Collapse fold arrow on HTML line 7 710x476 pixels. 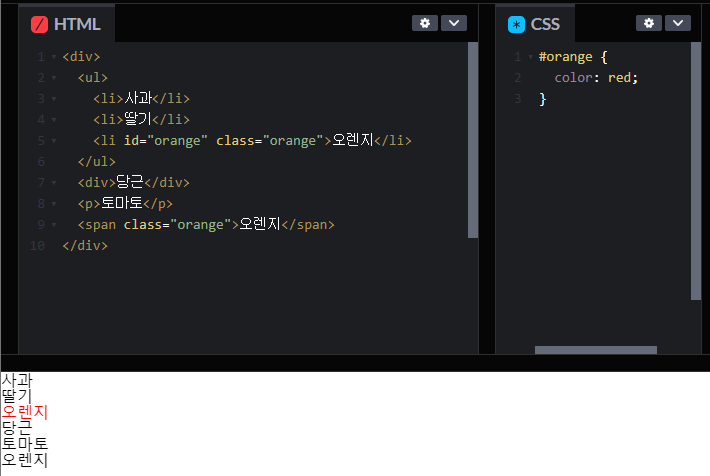tap(54, 183)
